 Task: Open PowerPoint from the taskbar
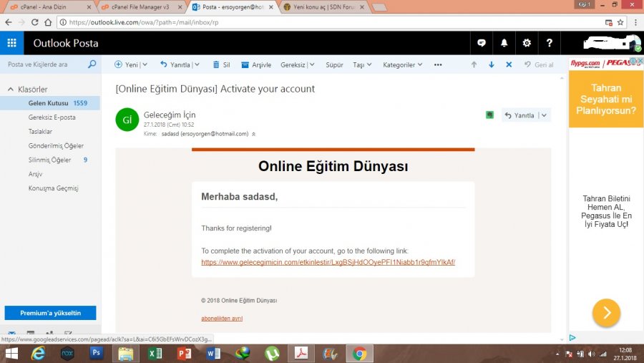tap(184, 354)
